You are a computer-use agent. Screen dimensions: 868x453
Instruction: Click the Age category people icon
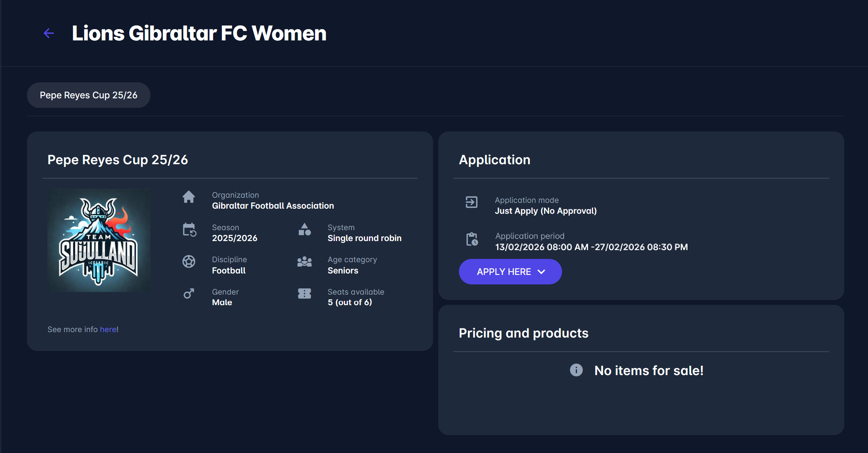pyautogui.click(x=305, y=261)
